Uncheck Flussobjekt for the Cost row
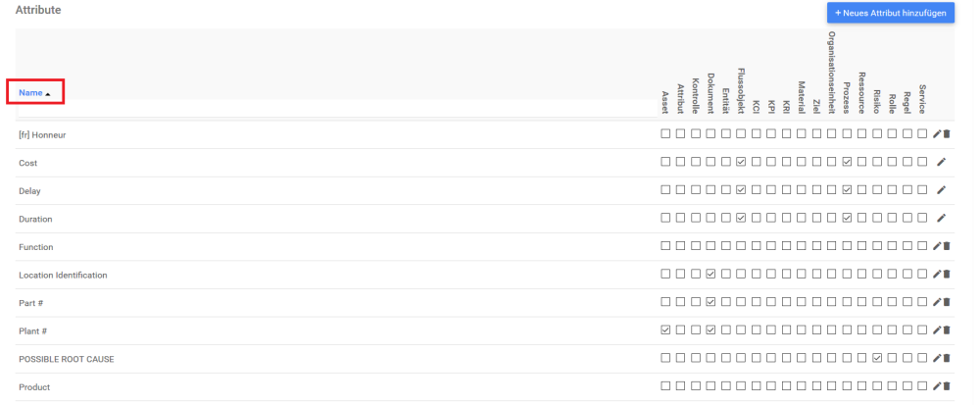 (x=741, y=162)
